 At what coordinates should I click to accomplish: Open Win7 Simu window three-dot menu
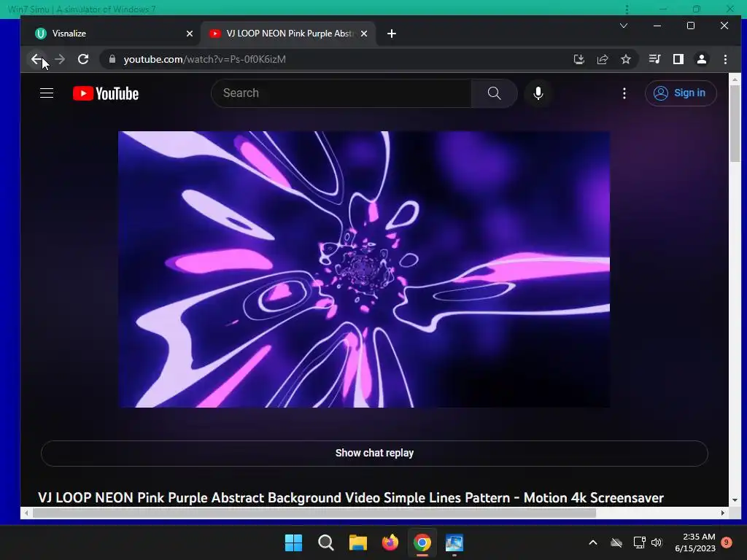(x=627, y=9)
